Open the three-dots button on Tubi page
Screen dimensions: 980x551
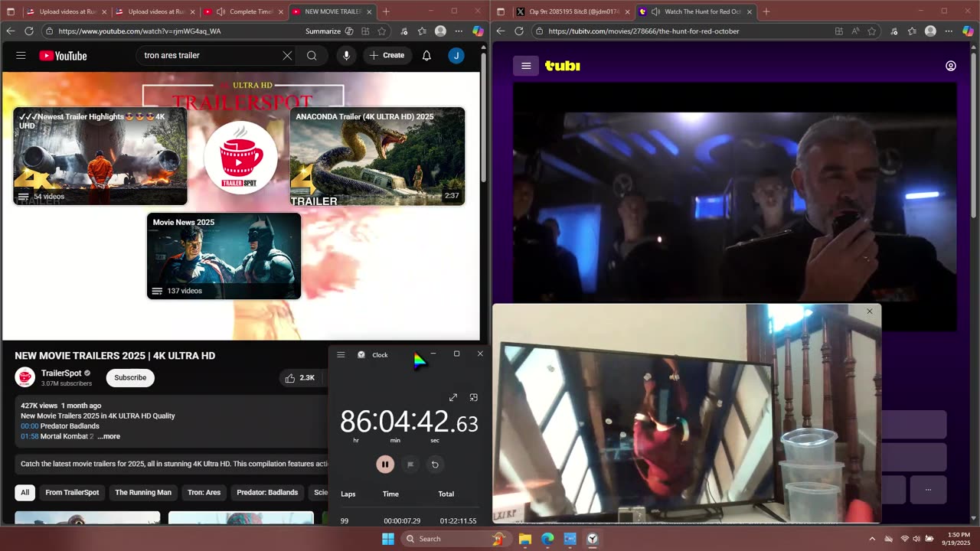[928, 490]
